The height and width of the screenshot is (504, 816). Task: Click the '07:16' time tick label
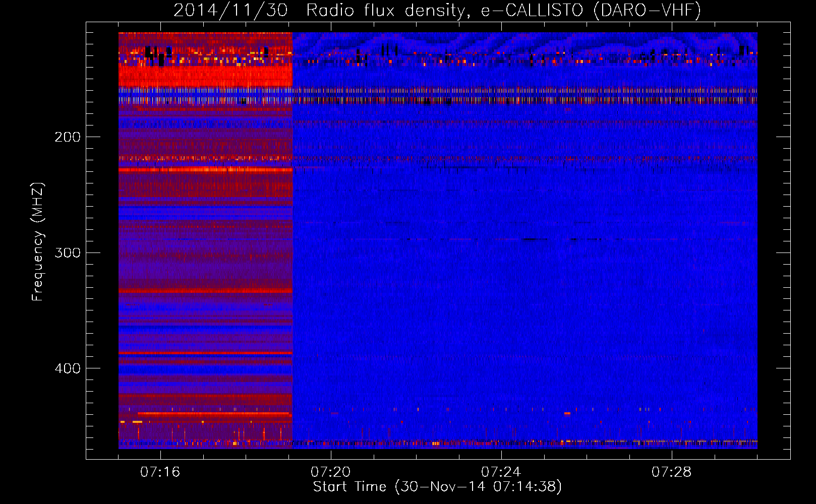coord(160,472)
